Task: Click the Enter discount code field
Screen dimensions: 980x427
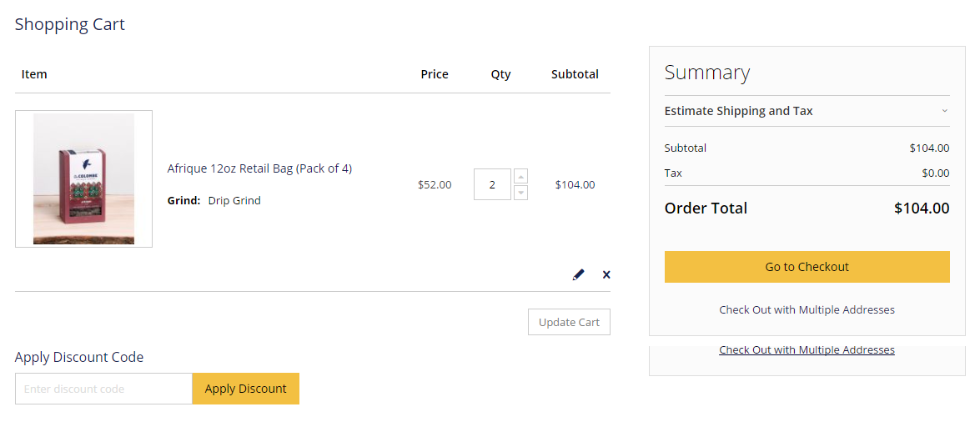Action: pos(103,389)
